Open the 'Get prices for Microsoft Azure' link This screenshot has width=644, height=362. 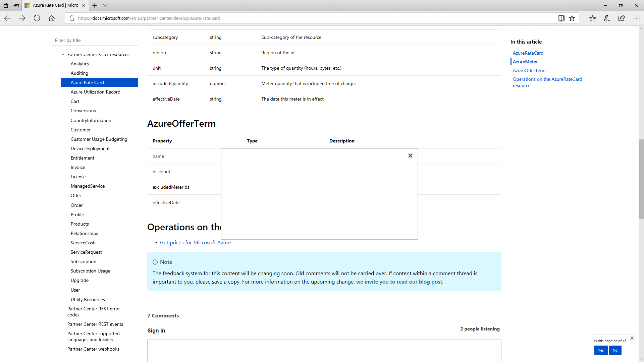pyautogui.click(x=195, y=242)
